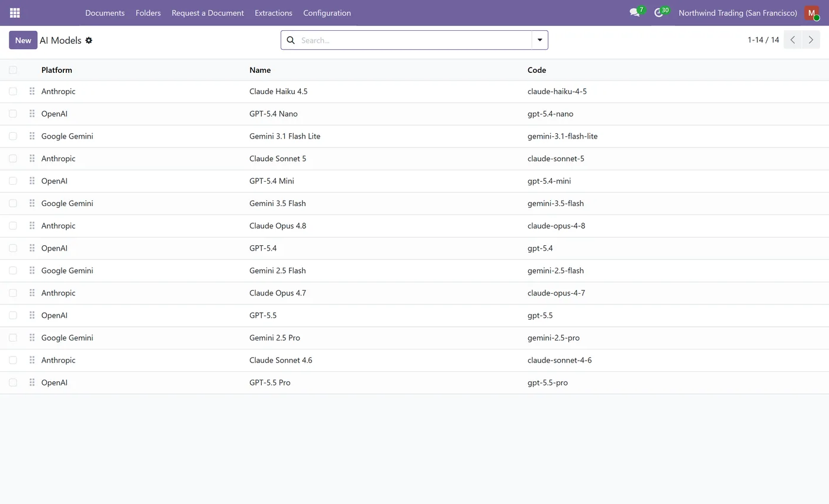This screenshot has height=504, width=829.
Task: Go to next page arrow
Action: pos(811,40)
